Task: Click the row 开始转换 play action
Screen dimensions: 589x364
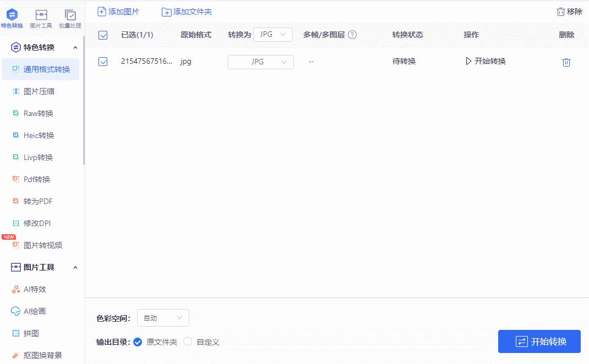Action: point(486,61)
